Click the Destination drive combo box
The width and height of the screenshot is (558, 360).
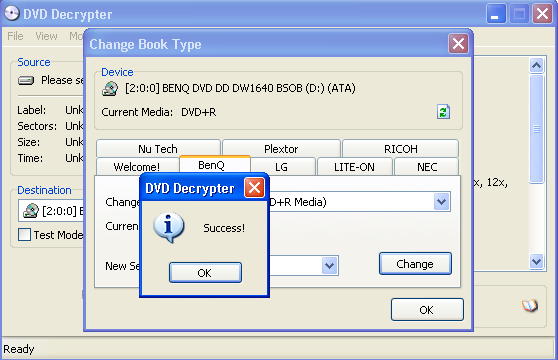pyautogui.click(x=51, y=211)
